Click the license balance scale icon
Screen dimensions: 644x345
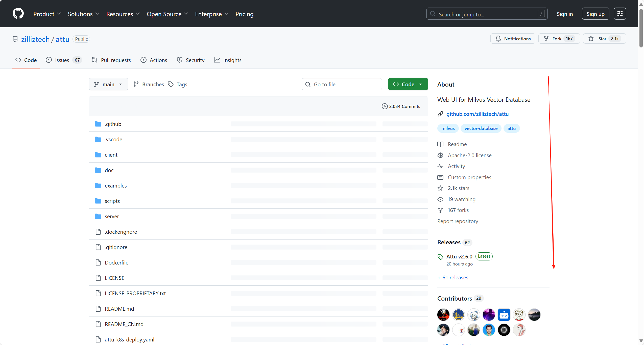[440, 155]
